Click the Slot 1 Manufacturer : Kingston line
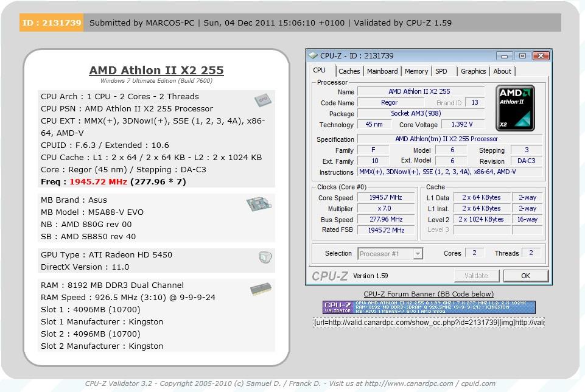Screen dimensions: 585x392 tap(102, 321)
